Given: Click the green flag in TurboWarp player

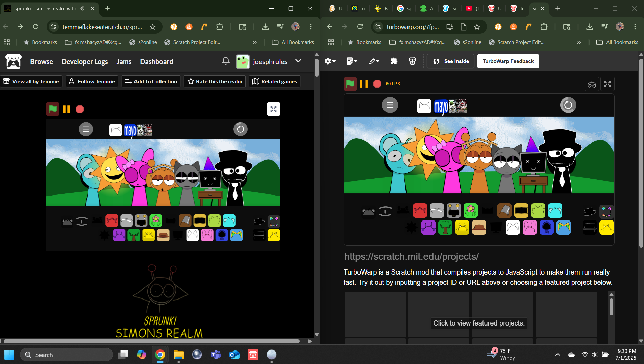Looking at the screenshot, I should point(350,84).
